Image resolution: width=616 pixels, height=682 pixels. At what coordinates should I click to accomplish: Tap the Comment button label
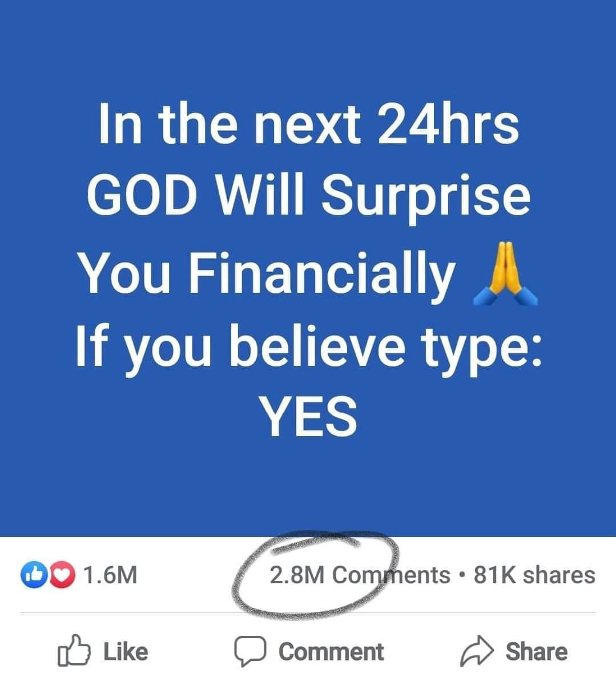(x=331, y=652)
